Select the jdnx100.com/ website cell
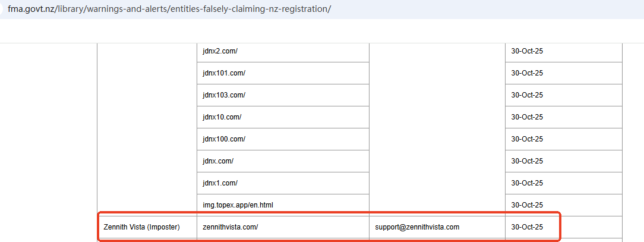Viewport: 644px width, 242px height. pos(224,139)
